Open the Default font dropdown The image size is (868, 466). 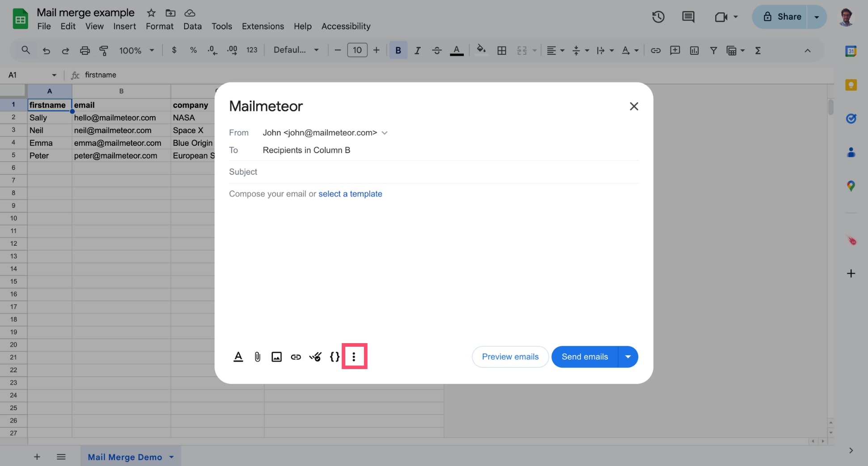point(296,50)
